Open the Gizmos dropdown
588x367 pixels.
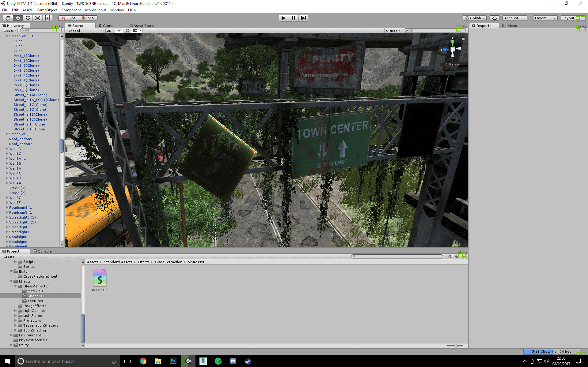click(x=393, y=31)
